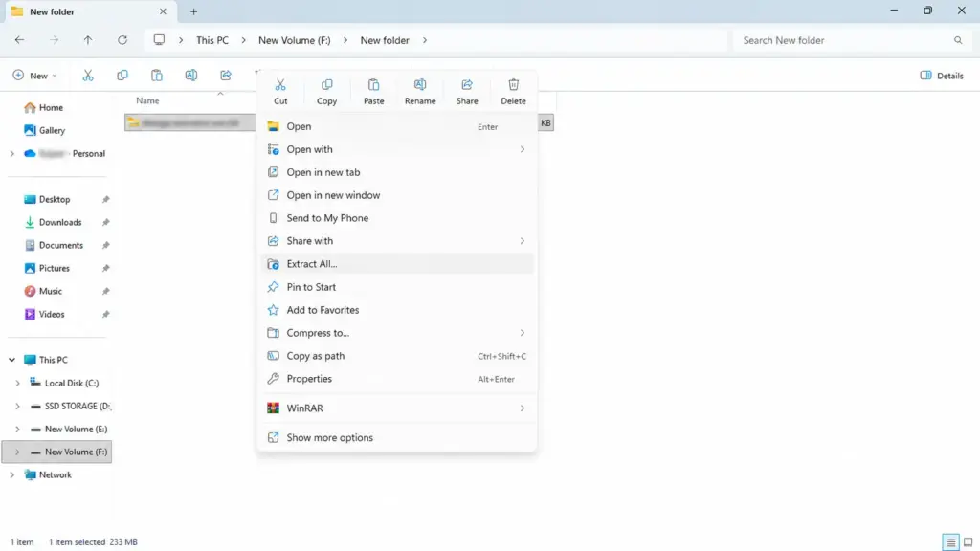Image resolution: width=980 pixels, height=551 pixels.
Task: Select Open in new tab
Action: click(x=396, y=172)
